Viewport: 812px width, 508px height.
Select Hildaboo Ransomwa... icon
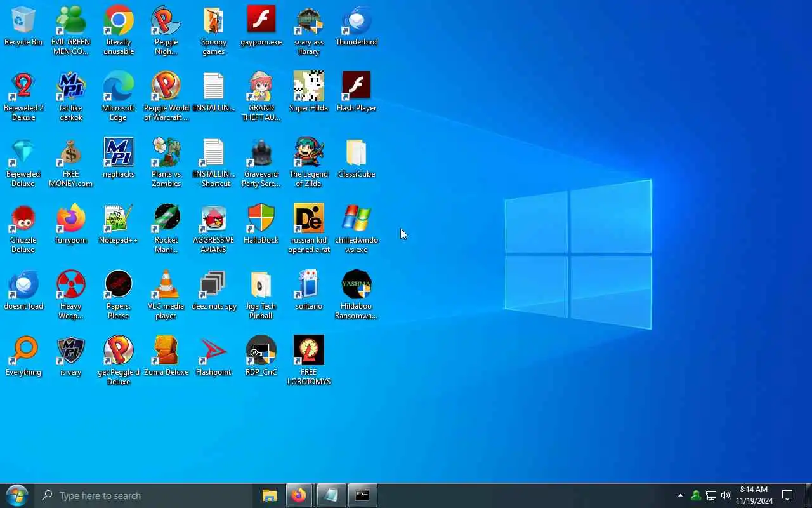pos(357,295)
